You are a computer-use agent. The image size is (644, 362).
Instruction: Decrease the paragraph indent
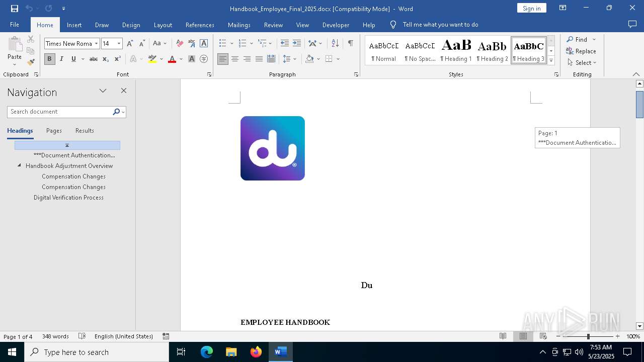(x=285, y=44)
